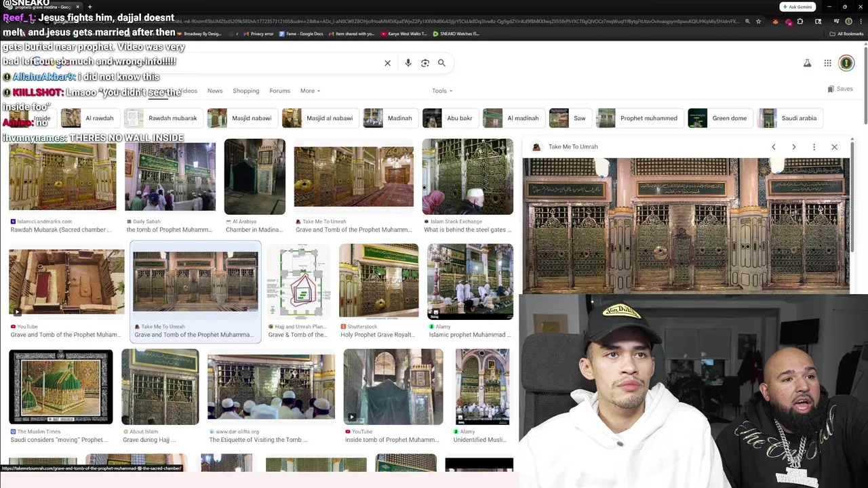Click the Ask Gemini button
This screenshot has height=488, width=868.
tap(797, 7)
